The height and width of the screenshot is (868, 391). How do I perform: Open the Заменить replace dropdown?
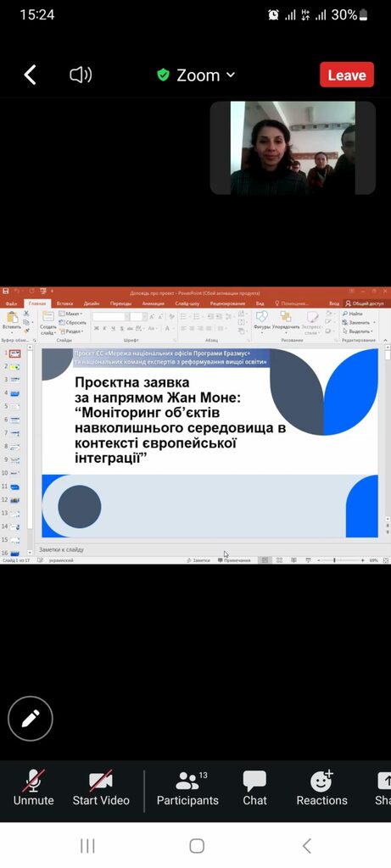pos(360,322)
